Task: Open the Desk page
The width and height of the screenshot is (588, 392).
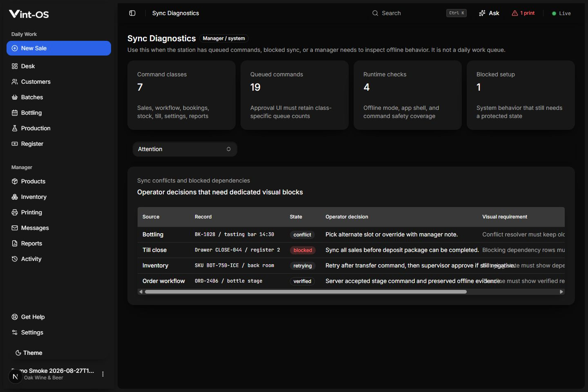Action: pos(59,66)
